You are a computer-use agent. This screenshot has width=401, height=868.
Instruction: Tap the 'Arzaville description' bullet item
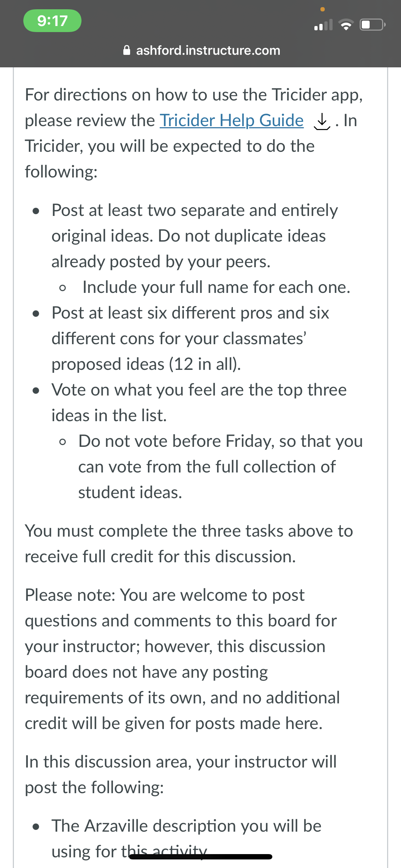[186, 839]
